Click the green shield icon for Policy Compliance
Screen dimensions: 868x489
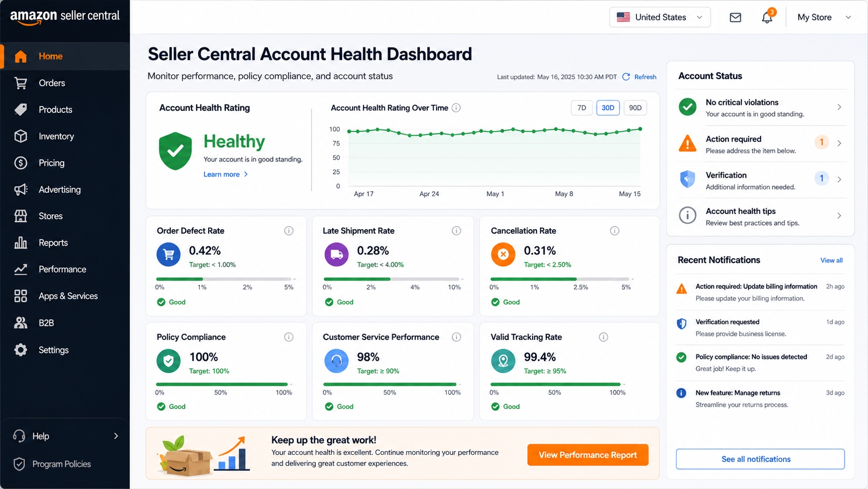click(169, 361)
